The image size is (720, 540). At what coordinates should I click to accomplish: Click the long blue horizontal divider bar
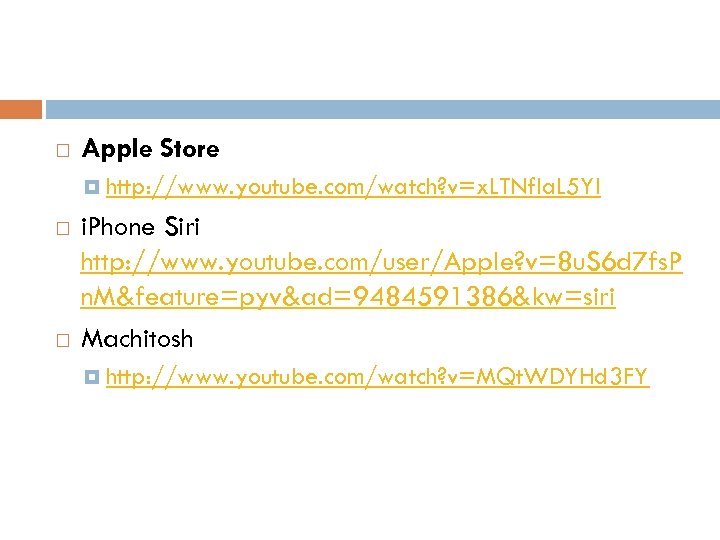pyautogui.click(x=382, y=109)
